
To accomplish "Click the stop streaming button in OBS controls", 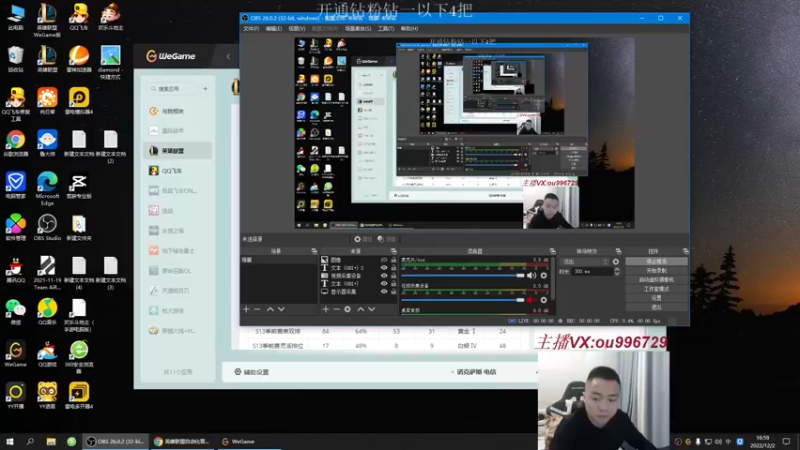I will click(656, 261).
